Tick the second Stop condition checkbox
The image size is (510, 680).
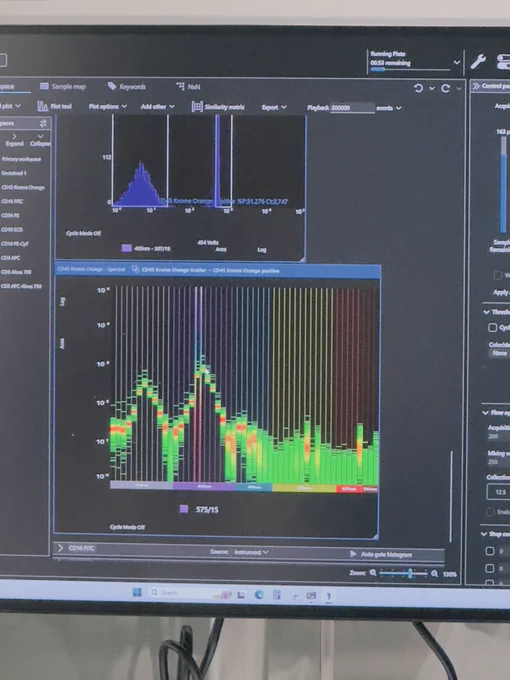click(x=490, y=568)
